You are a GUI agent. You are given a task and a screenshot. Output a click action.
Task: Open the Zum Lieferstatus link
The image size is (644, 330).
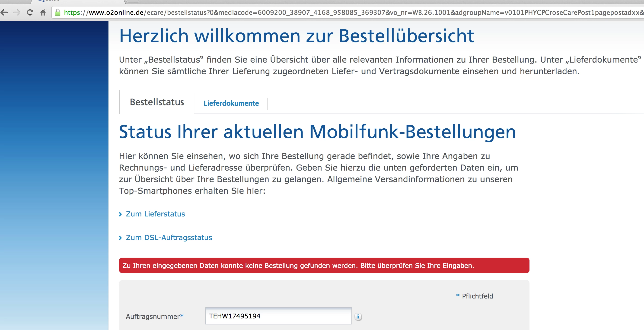click(x=155, y=214)
